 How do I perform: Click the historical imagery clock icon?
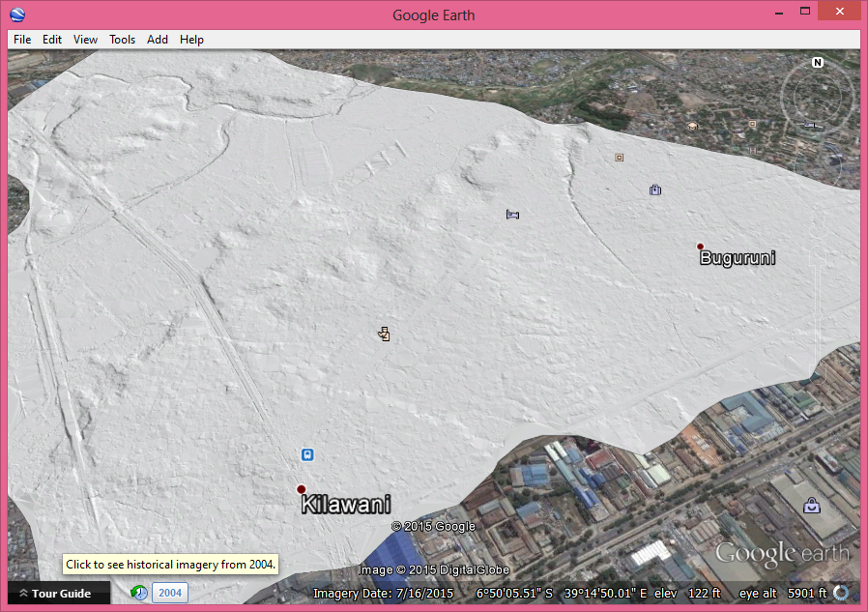(x=139, y=593)
